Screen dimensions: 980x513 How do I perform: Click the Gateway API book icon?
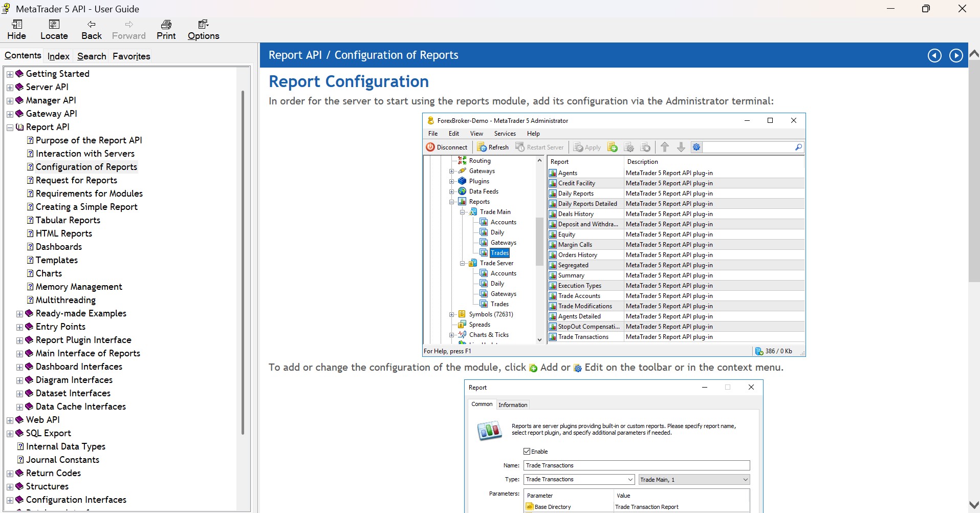pyautogui.click(x=20, y=114)
